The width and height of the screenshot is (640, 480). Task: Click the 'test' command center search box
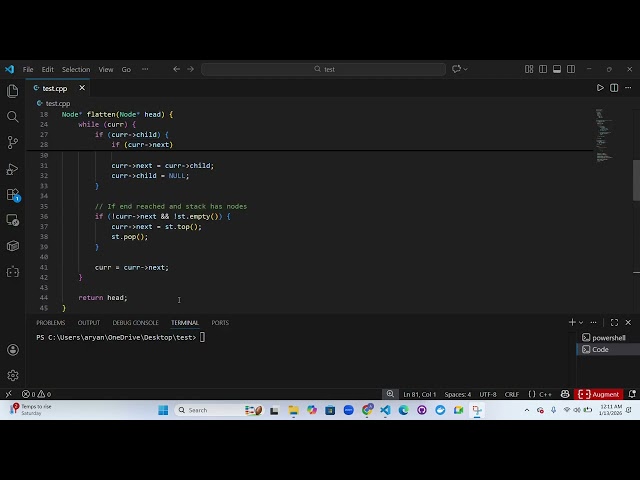click(x=323, y=69)
